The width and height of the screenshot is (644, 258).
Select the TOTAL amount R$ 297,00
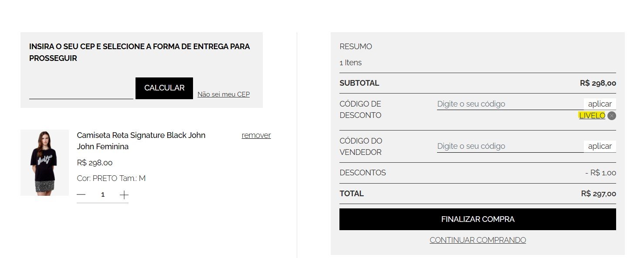pos(599,194)
